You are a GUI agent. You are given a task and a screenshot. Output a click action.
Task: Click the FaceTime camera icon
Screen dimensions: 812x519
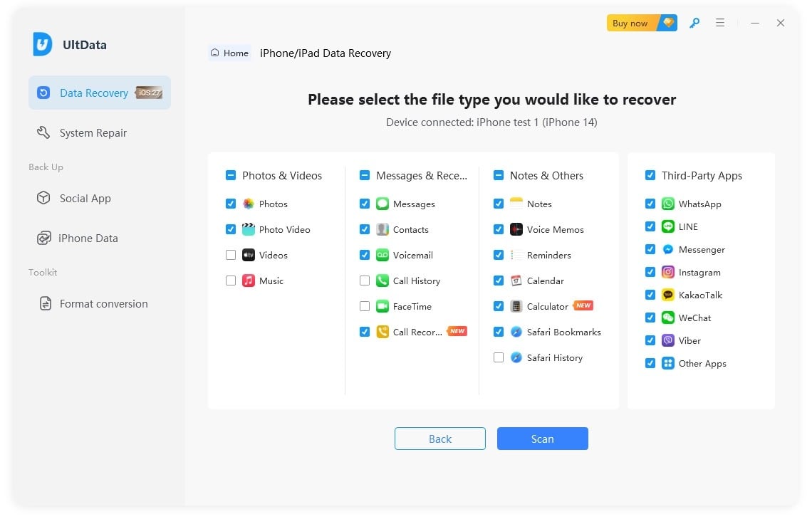382,306
